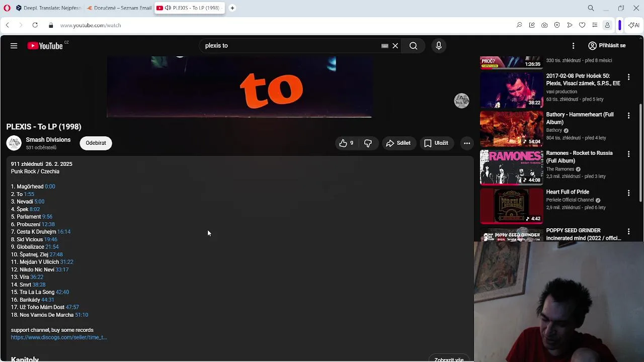Open The Ramones channel name link
Screen dimensions: 644x362
pyautogui.click(x=560, y=169)
